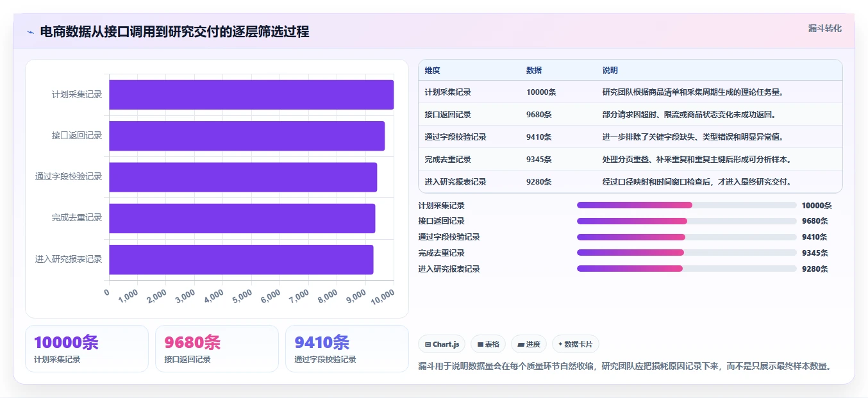Click the 接口返回记录 chart axis label
Screen dimensions: 868x398
[x=77, y=136]
